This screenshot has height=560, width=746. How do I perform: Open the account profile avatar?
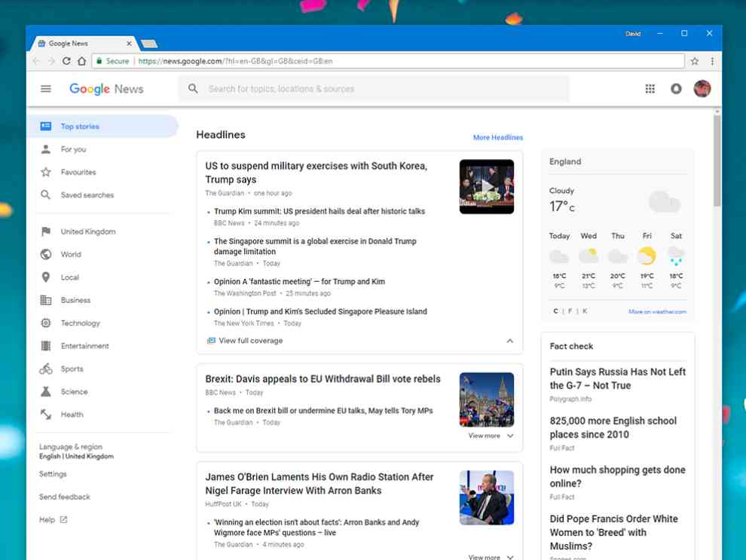(702, 88)
